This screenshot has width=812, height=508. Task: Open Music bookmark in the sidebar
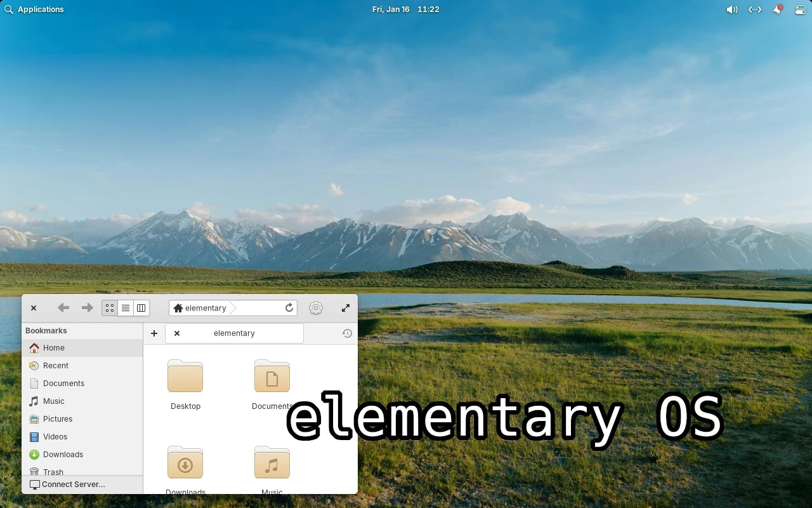pos(82,401)
